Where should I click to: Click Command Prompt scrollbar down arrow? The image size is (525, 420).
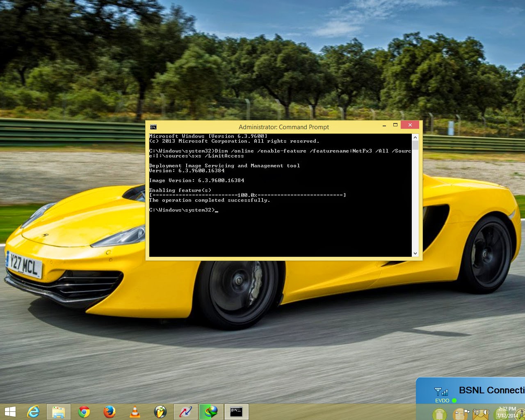[415, 253]
